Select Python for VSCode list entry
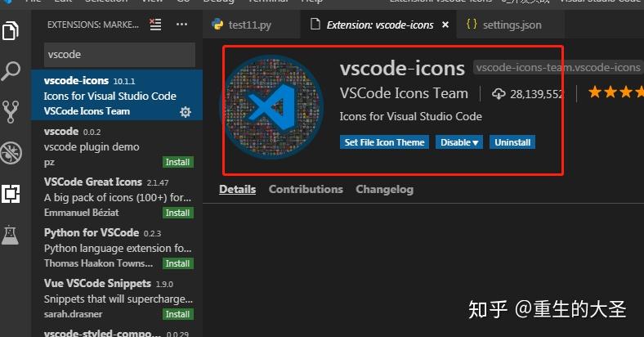The height and width of the screenshot is (337, 644). [117, 248]
